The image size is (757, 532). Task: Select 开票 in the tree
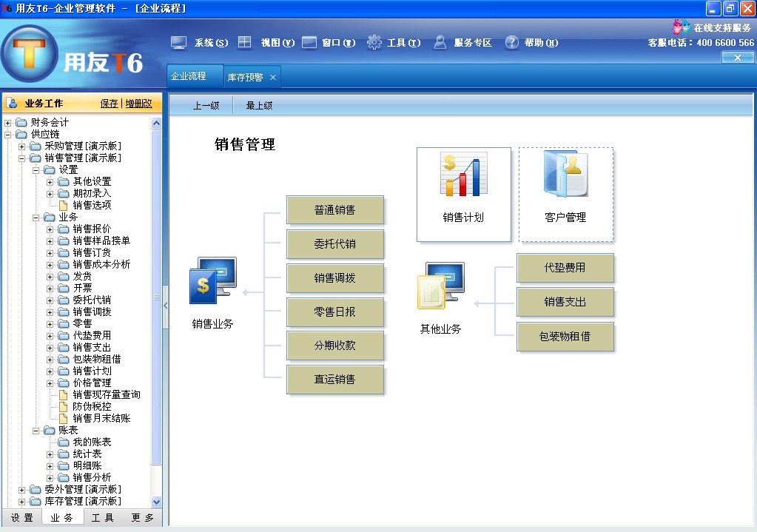click(x=82, y=289)
